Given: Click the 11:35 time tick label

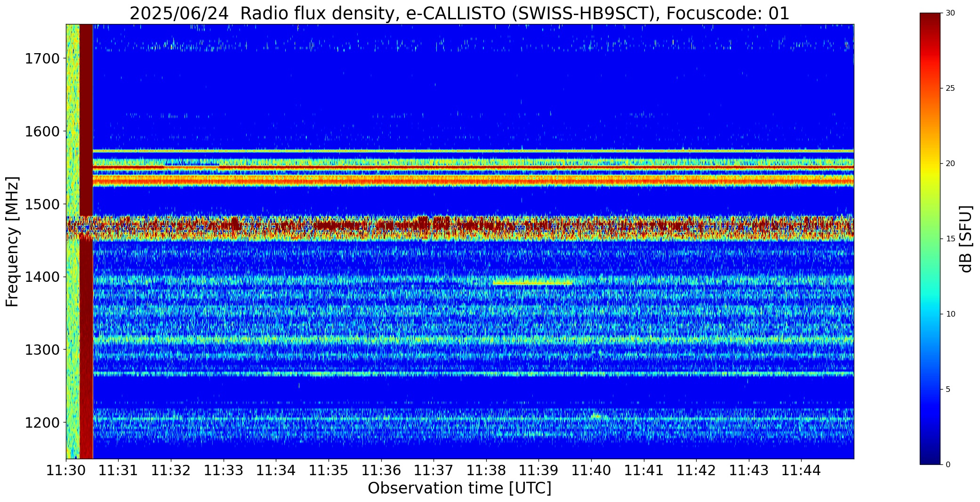Looking at the screenshot, I should (329, 470).
